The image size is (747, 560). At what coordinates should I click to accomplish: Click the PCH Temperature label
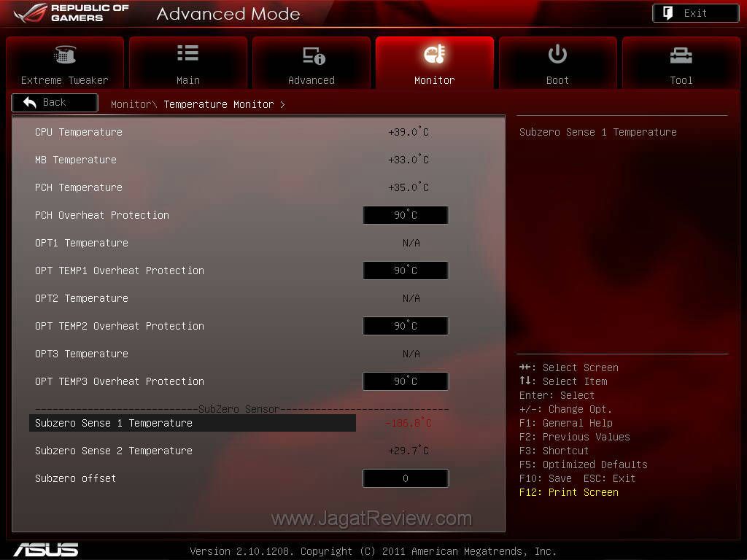(79, 187)
